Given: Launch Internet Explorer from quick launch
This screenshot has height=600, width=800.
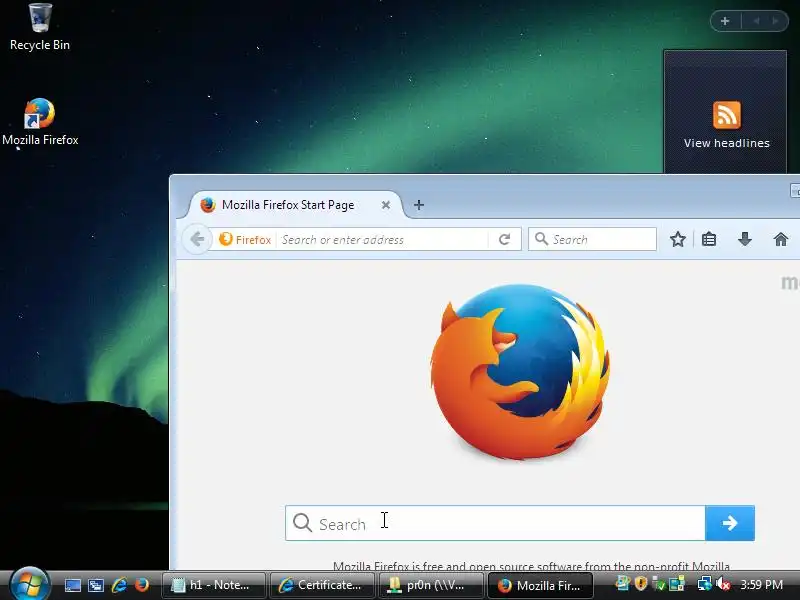Looking at the screenshot, I should coord(119,585).
